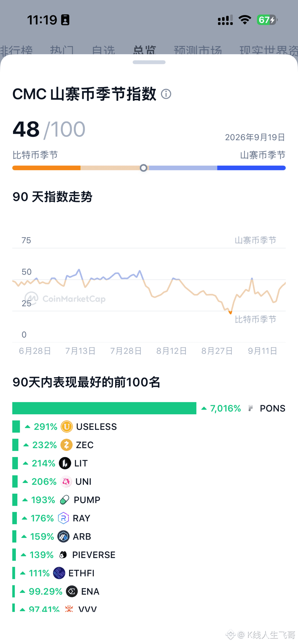Switch to the 自选 tab
This screenshot has height=644, width=298.
point(103,50)
